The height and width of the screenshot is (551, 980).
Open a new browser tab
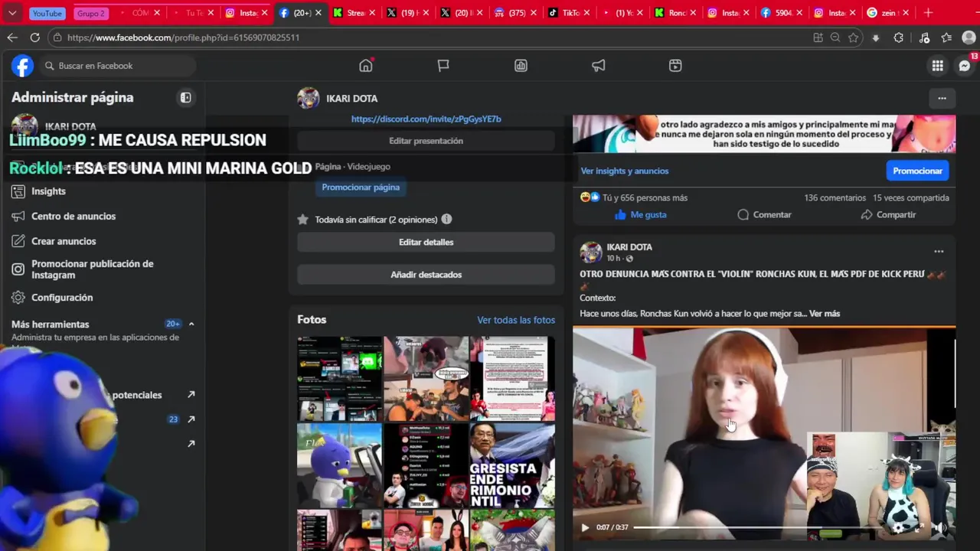[x=928, y=13]
